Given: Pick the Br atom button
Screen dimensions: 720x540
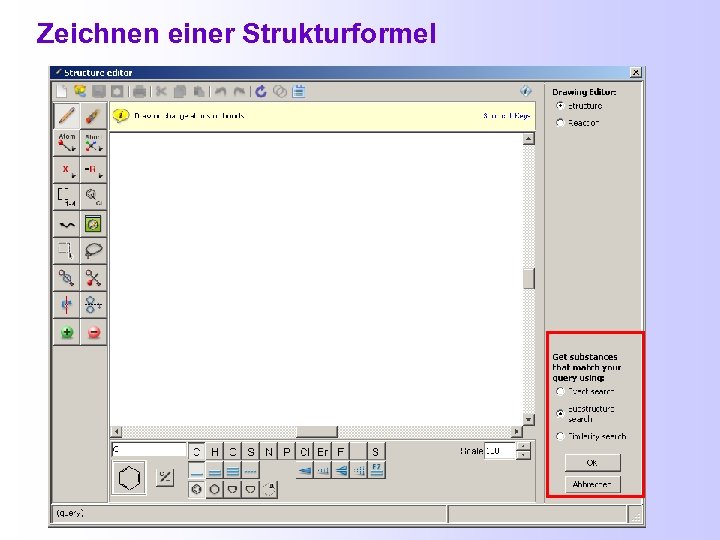Looking at the screenshot, I should tap(322, 452).
